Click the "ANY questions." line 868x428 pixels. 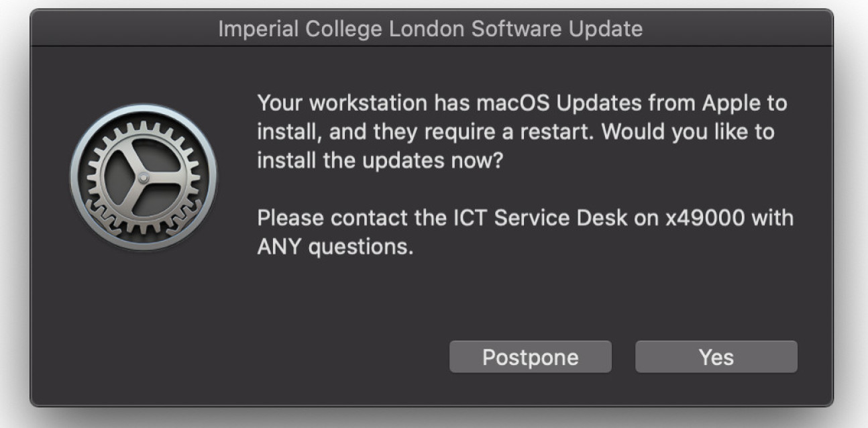335,247
